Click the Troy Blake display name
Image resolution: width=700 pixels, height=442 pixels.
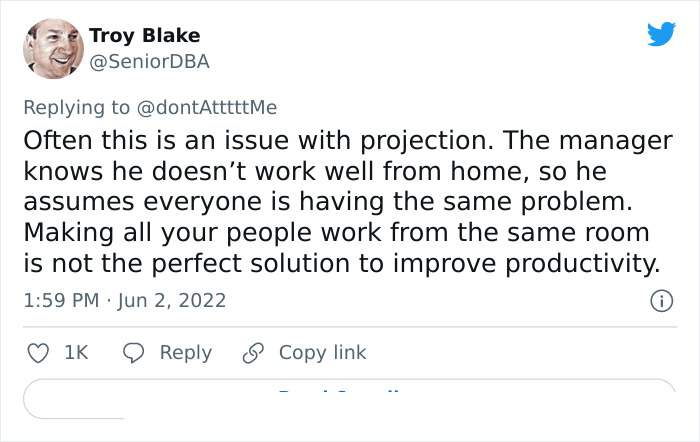click(144, 36)
